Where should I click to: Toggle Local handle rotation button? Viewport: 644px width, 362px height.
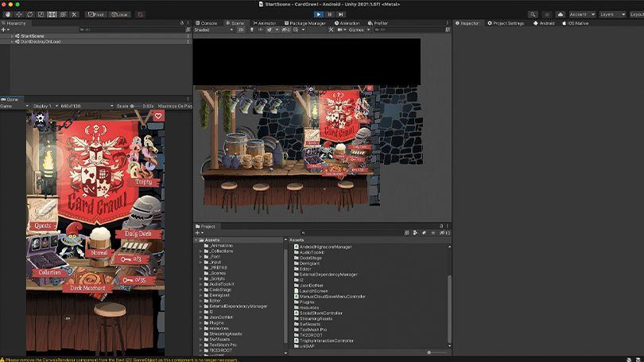coord(119,14)
